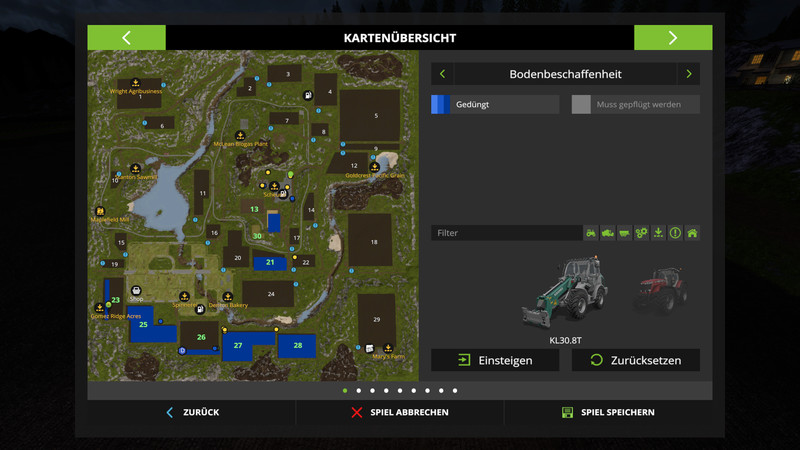
Task: Click field number 5 on the map
Action: (370, 116)
